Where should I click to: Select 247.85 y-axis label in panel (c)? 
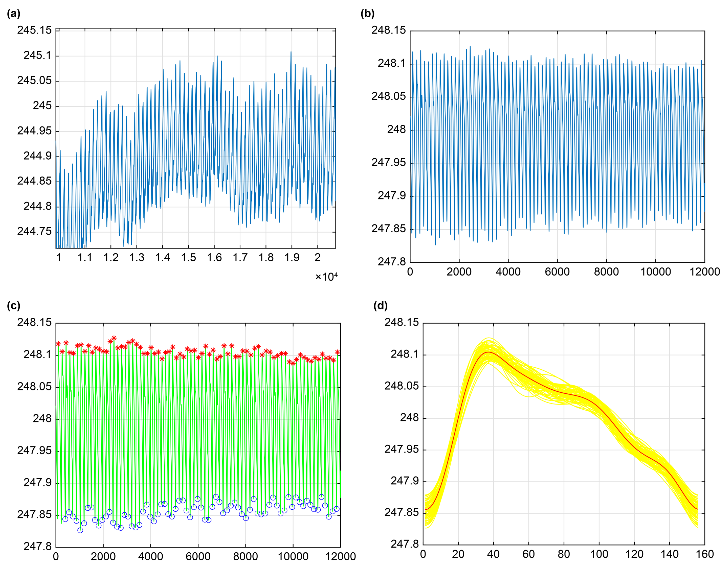(x=35, y=515)
